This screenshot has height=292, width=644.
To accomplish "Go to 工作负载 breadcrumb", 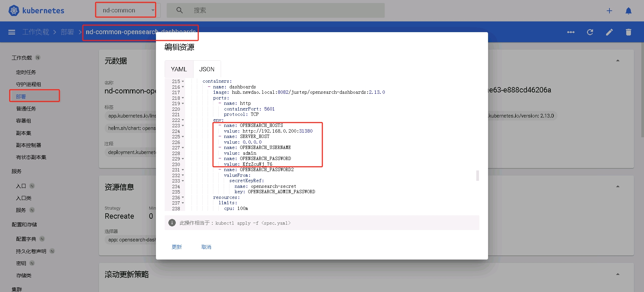I will [36, 32].
